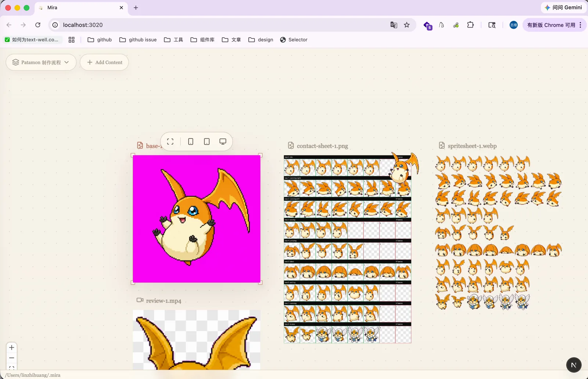Image resolution: width=588 pixels, height=379 pixels.
Task: Select the mobile device preview icon
Action: pos(191,142)
